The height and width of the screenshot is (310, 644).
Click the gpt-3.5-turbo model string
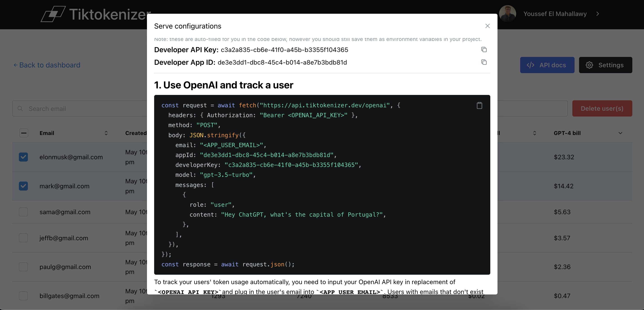(226, 175)
